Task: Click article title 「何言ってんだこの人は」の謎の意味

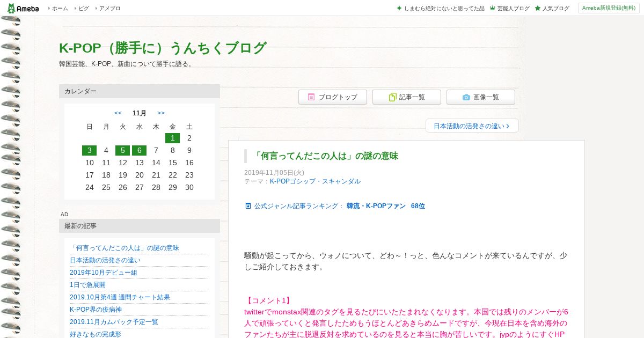Action: point(325,156)
